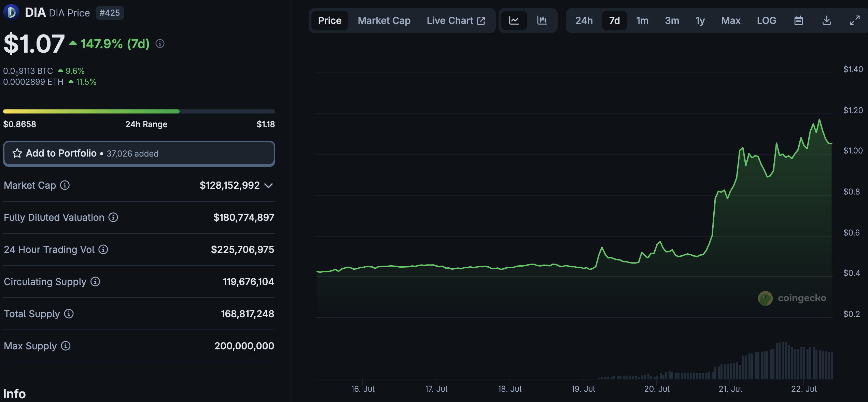Viewport: 868px width, 402px height.
Task: Star DIA via Add to Portfolio
Action: tap(17, 153)
